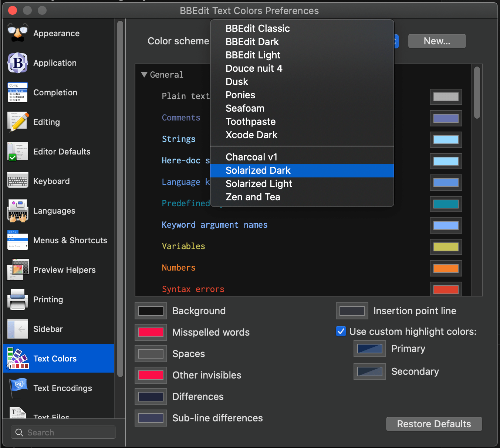The height and width of the screenshot is (448, 500).
Task: Select Zen and Tea scheme
Action: [x=253, y=197]
